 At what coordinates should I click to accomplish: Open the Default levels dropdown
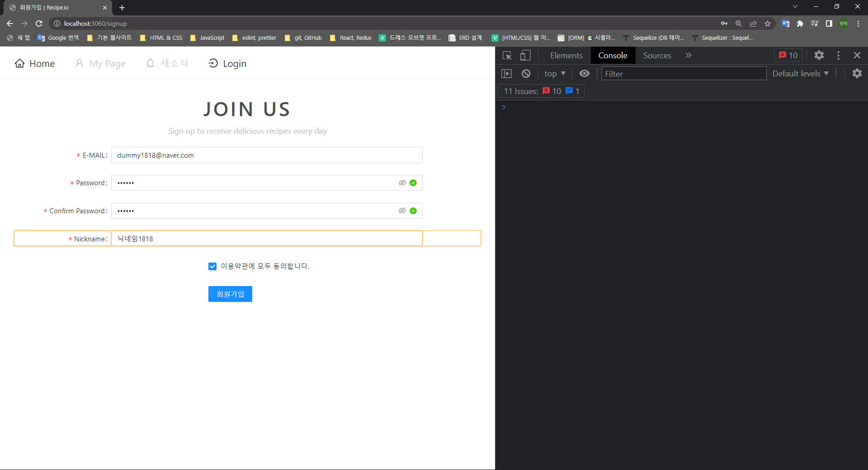coord(800,73)
